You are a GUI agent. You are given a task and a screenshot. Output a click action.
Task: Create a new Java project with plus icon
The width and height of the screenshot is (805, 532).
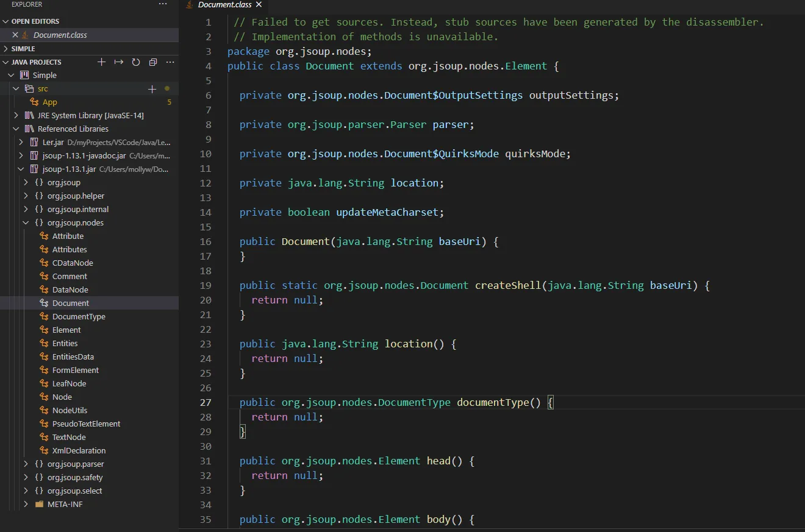[102, 62]
